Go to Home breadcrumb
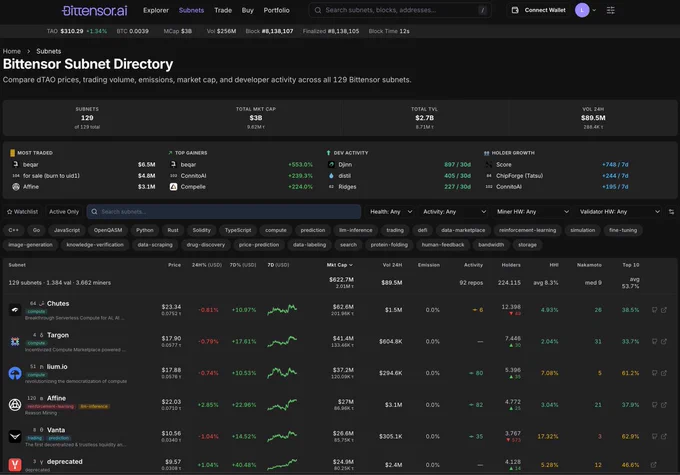This screenshot has width=680, height=475. pos(12,51)
